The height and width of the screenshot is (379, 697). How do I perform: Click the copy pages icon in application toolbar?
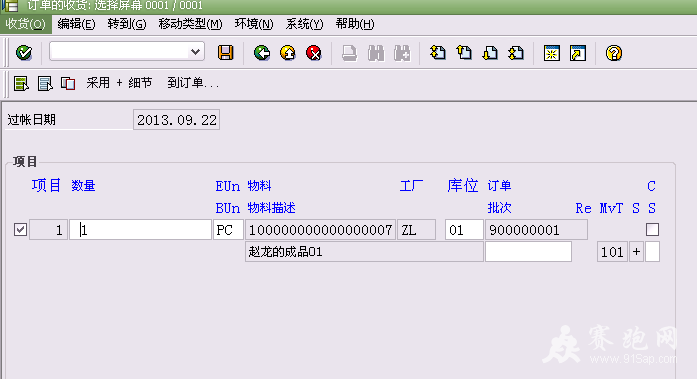tap(68, 83)
